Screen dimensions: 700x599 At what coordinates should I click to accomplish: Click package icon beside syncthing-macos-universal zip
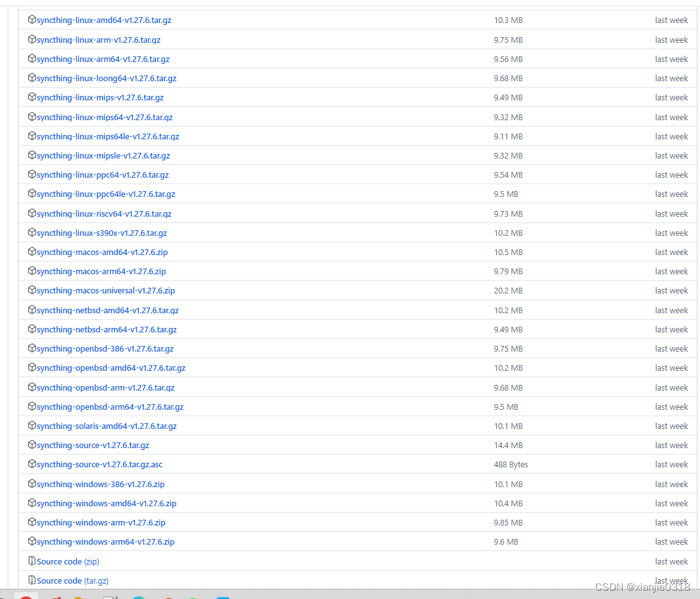[x=32, y=290]
